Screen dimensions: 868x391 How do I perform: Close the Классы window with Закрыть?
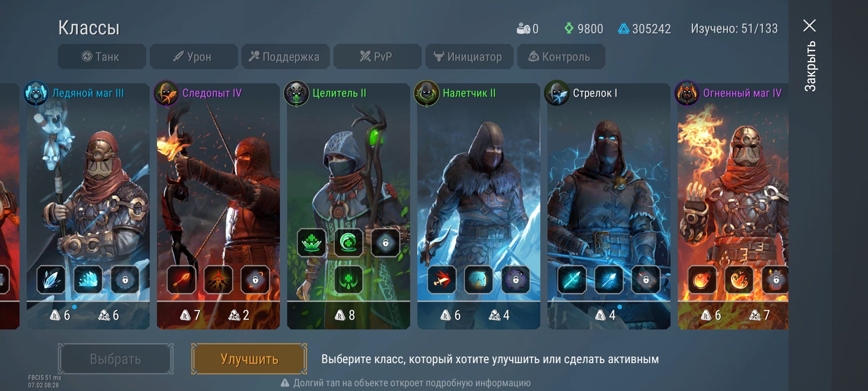[x=809, y=54]
